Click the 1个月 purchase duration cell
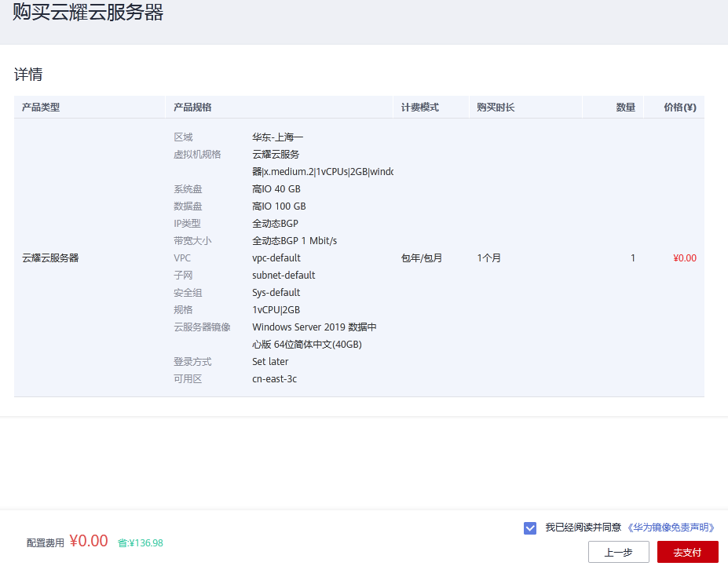The width and height of the screenshot is (728, 566). click(488, 258)
